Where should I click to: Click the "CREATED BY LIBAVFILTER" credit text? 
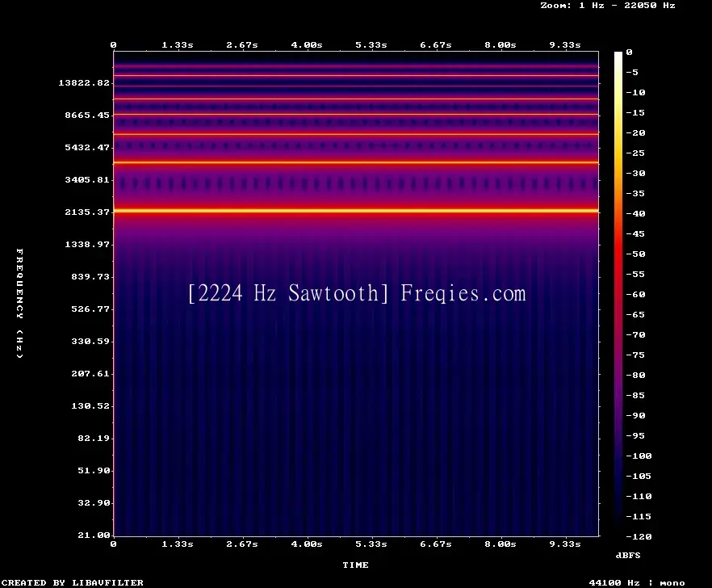click(72, 582)
